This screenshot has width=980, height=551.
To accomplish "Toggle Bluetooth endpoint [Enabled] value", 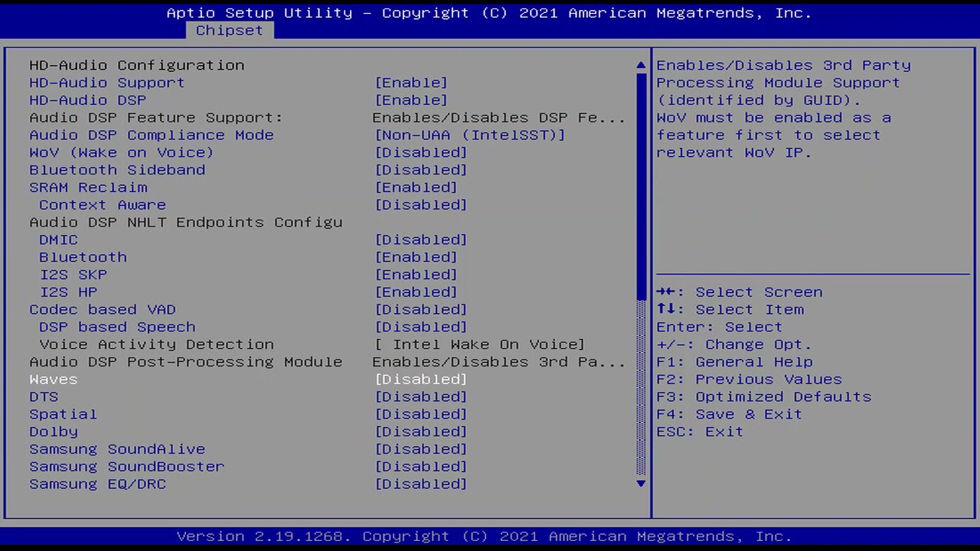I will pos(416,257).
